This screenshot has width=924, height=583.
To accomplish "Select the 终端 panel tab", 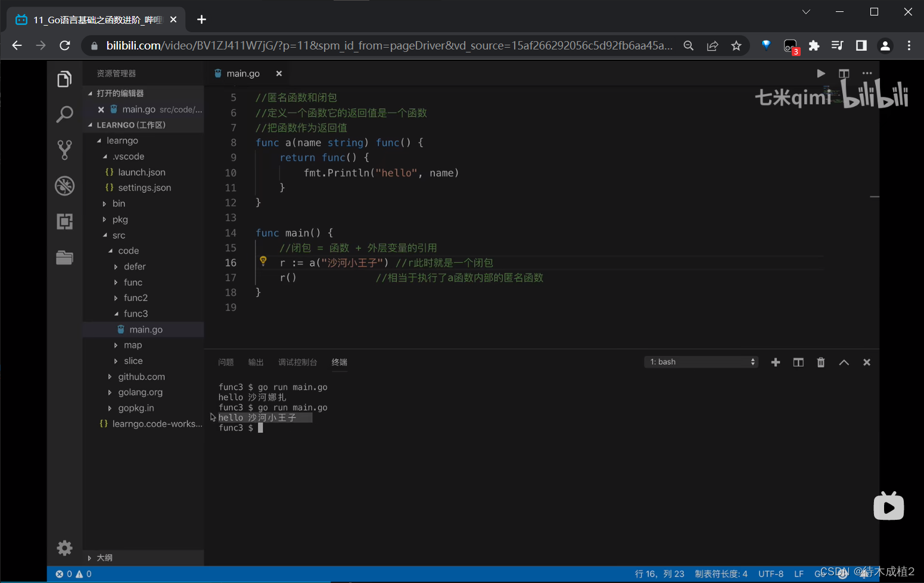I will [340, 362].
